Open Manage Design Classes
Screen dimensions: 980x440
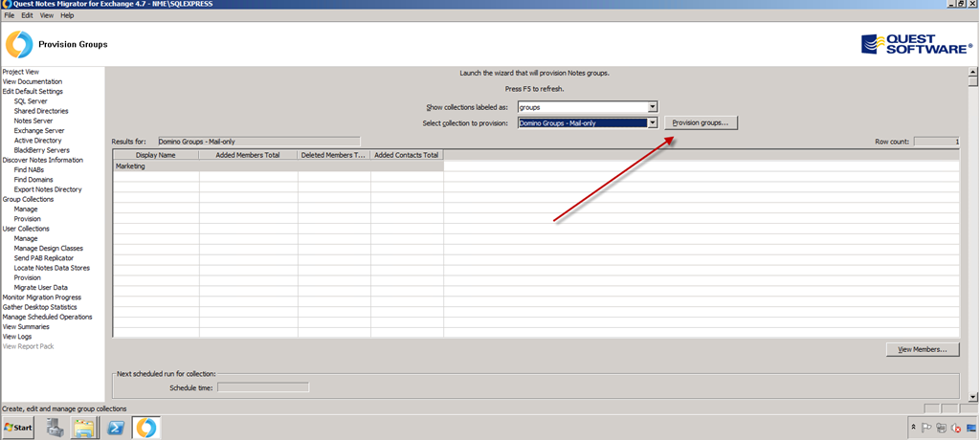[48, 248]
